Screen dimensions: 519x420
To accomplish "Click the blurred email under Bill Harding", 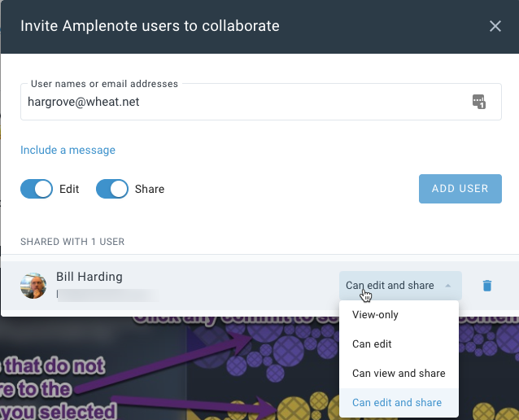I will click(x=107, y=295).
